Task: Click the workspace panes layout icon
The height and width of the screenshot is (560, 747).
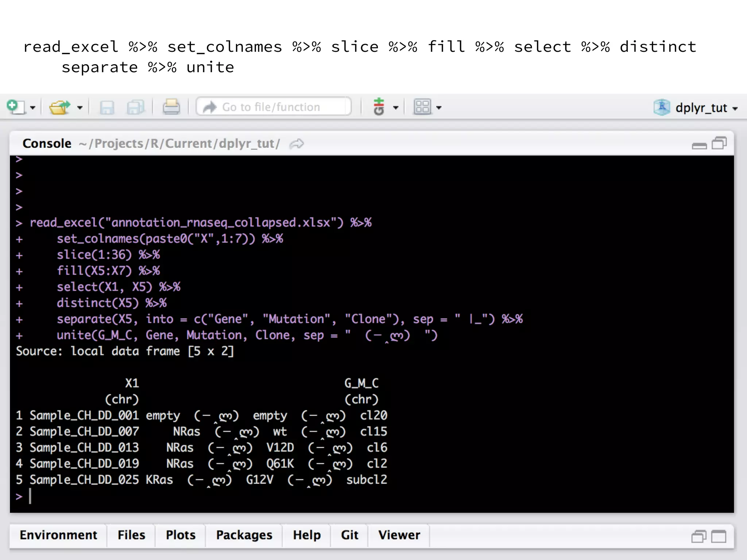Action: tap(422, 107)
